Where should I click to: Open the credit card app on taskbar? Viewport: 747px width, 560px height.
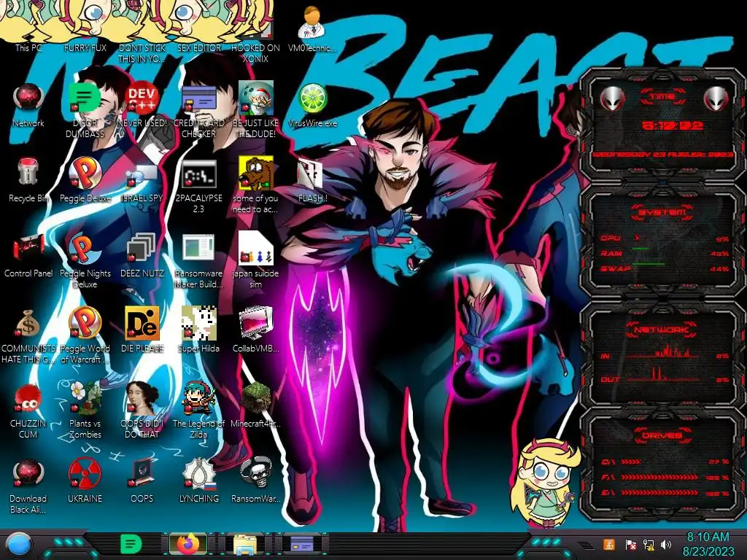[302, 544]
